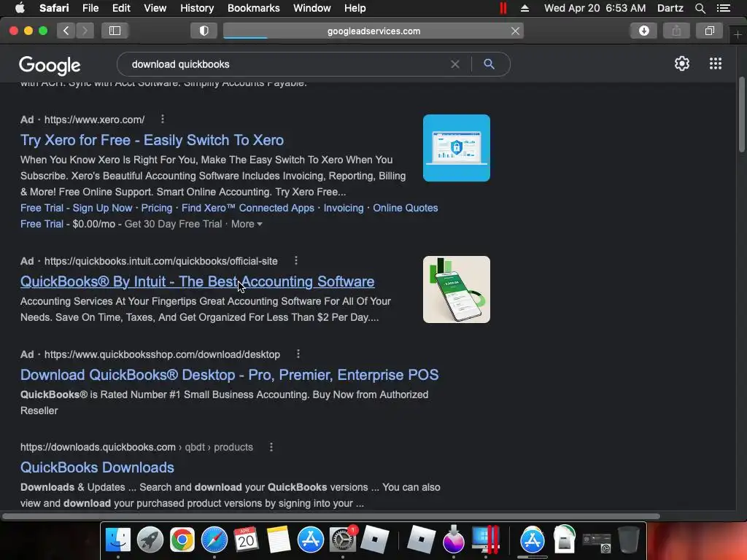The height and width of the screenshot is (560, 747).
Task: Open the Edit menu
Action: click(x=121, y=8)
